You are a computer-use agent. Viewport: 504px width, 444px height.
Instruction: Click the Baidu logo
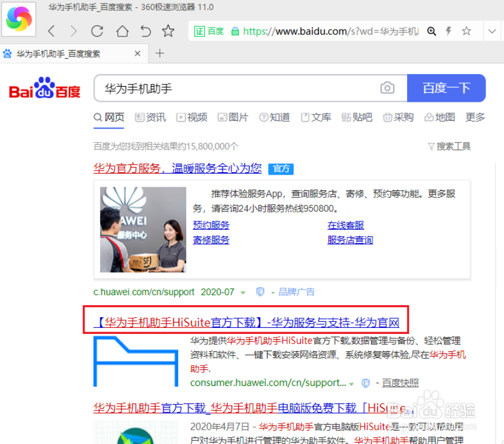[45, 88]
